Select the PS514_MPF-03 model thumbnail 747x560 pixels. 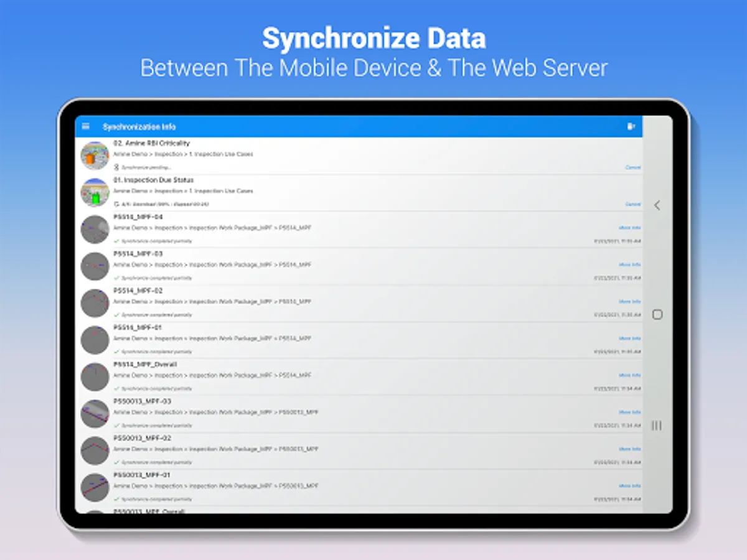[x=95, y=266]
